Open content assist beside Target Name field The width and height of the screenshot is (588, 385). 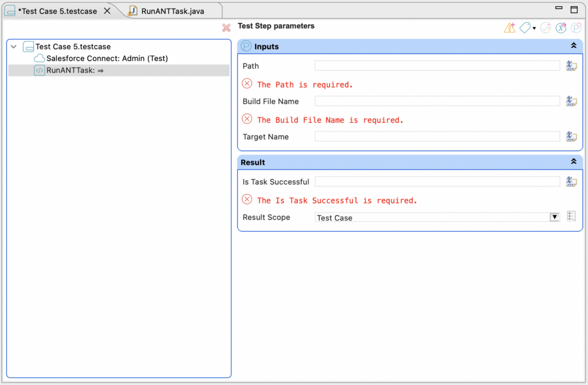coord(571,136)
